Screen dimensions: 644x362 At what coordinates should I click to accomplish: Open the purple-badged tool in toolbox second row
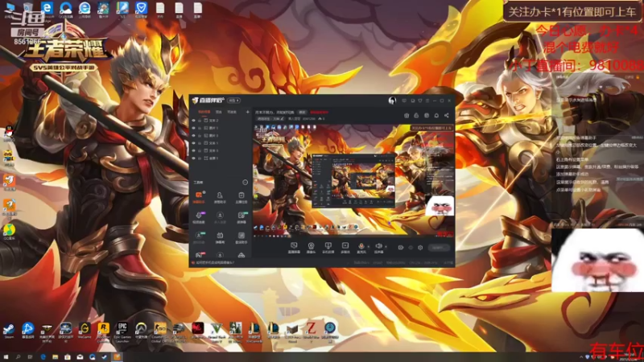click(x=199, y=216)
